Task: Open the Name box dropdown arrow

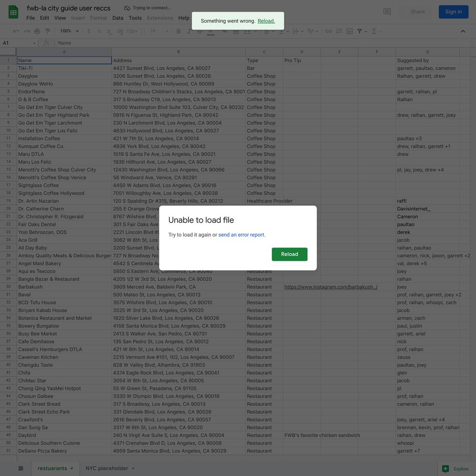Action: pos(34,43)
